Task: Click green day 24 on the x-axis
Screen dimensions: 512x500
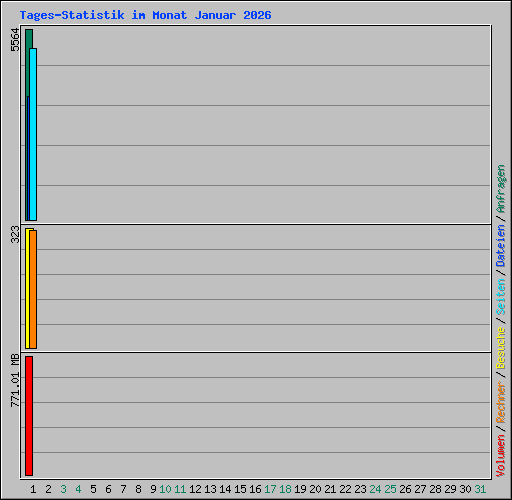Action: (375, 489)
